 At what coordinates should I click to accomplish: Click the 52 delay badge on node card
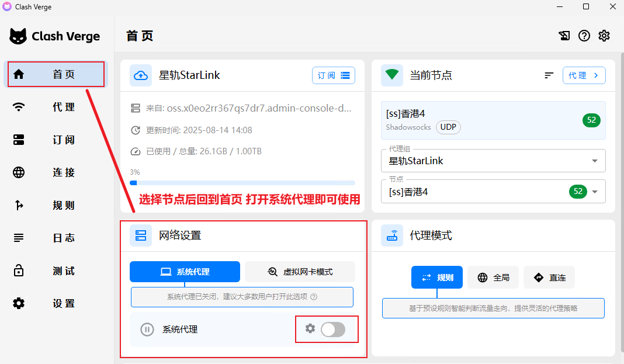pos(592,120)
